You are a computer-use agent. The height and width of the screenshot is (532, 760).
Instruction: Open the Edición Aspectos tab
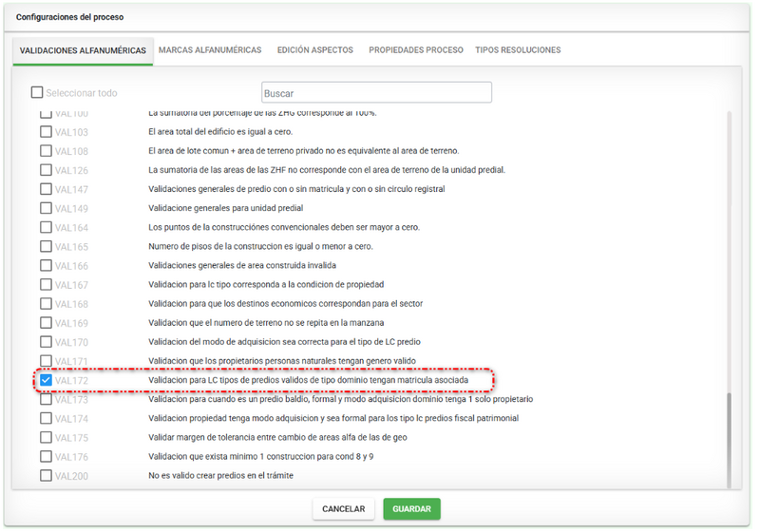[315, 50]
